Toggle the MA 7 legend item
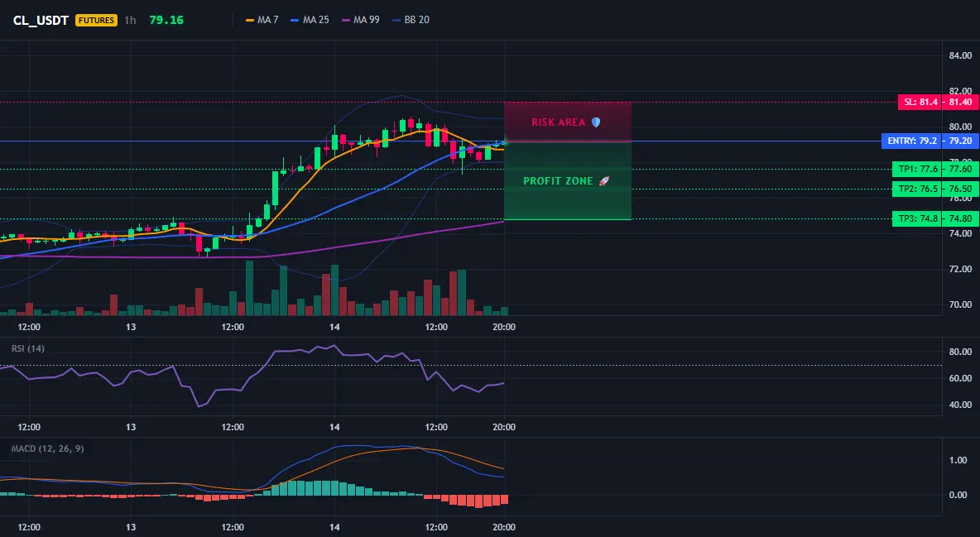980x537 pixels. pyautogui.click(x=262, y=20)
